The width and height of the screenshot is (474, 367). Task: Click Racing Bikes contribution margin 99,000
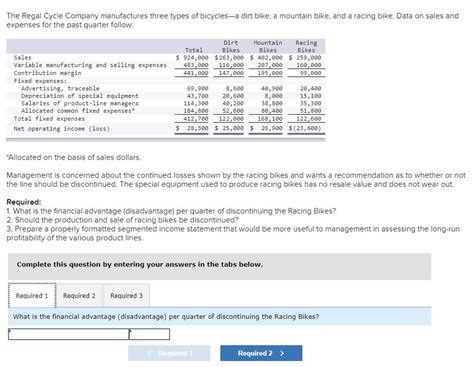point(310,73)
